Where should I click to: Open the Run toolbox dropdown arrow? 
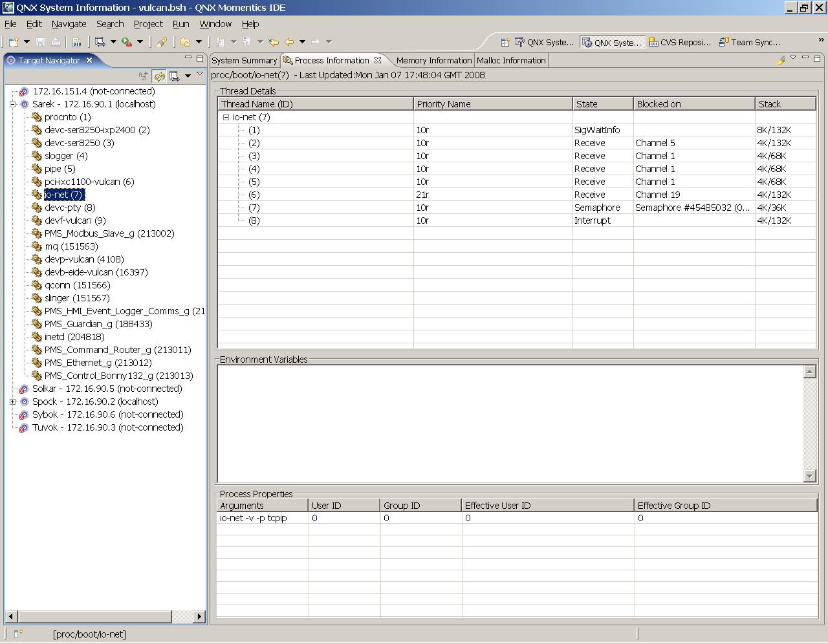[x=140, y=42]
